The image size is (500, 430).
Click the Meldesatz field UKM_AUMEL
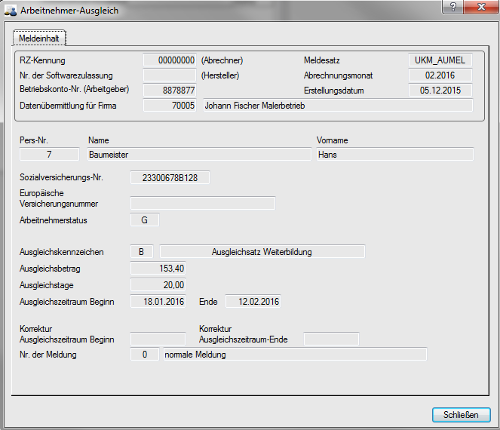(440, 60)
